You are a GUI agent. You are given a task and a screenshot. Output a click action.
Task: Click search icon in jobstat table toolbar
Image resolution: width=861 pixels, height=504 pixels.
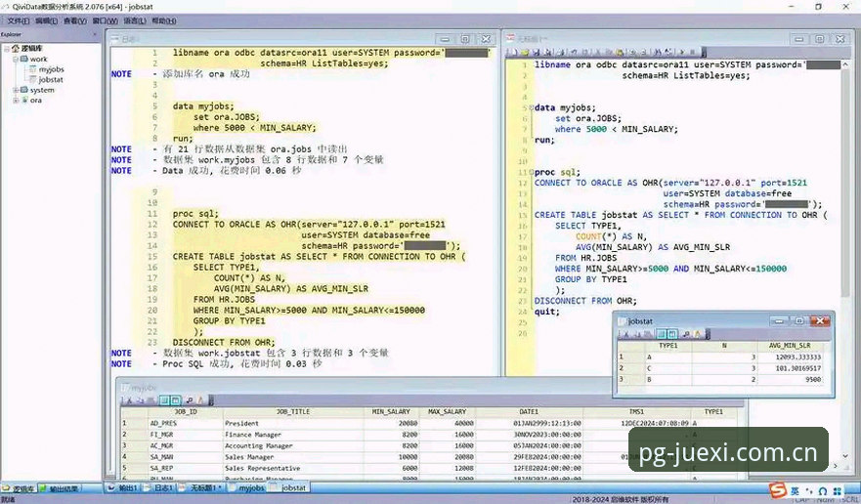tap(686, 334)
